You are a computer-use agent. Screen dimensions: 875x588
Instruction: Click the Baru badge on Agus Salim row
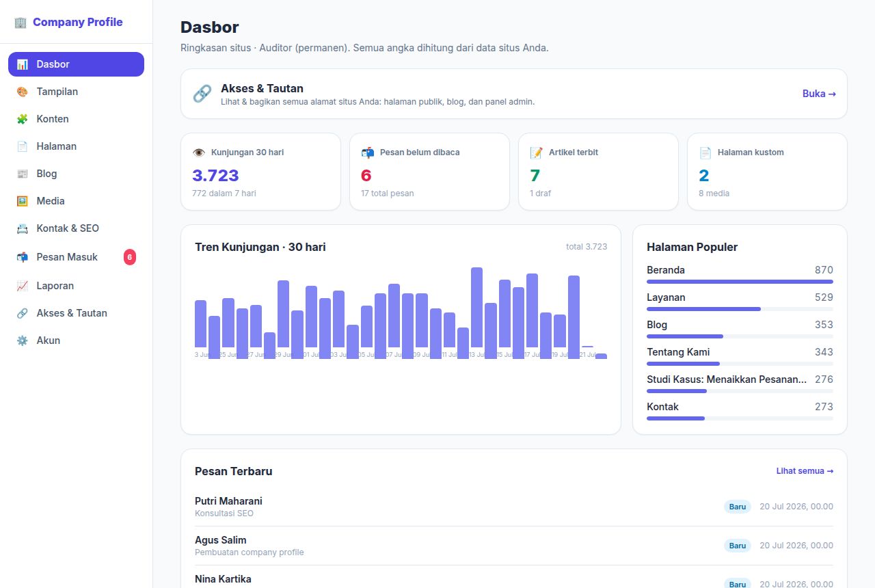coord(738,546)
